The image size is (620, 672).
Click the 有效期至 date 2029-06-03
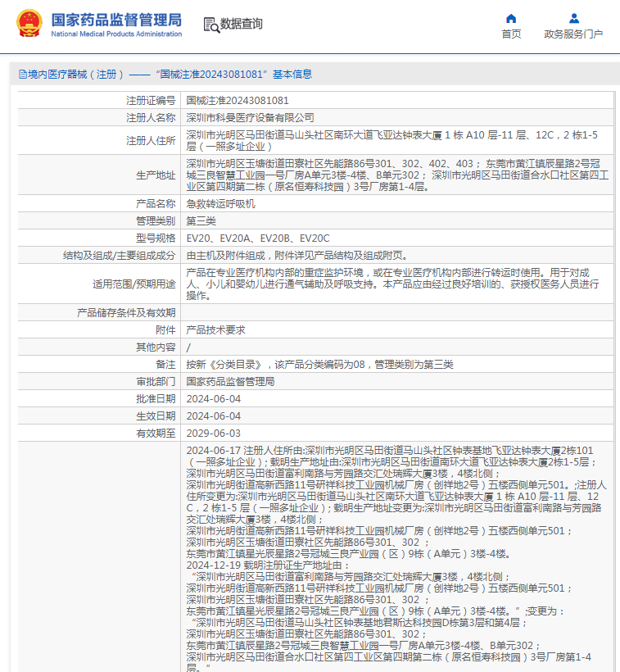click(214, 433)
